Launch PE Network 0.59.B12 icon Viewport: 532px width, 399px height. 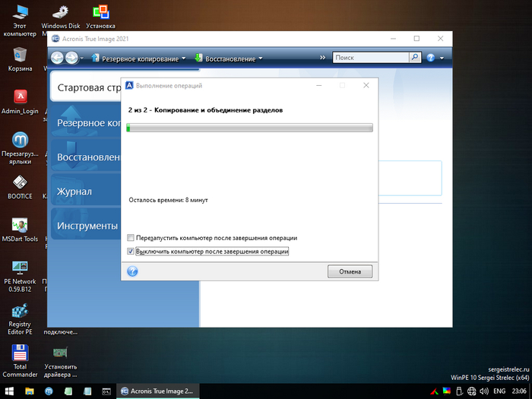coord(20,277)
